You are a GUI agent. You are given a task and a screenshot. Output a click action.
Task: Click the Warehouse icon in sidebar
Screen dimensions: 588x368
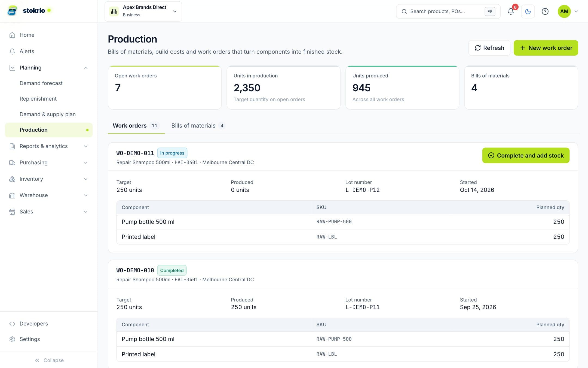click(x=12, y=195)
